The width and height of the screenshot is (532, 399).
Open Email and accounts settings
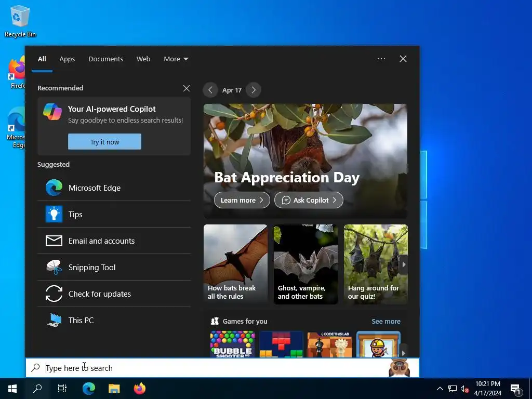click(x=114, y=241)
